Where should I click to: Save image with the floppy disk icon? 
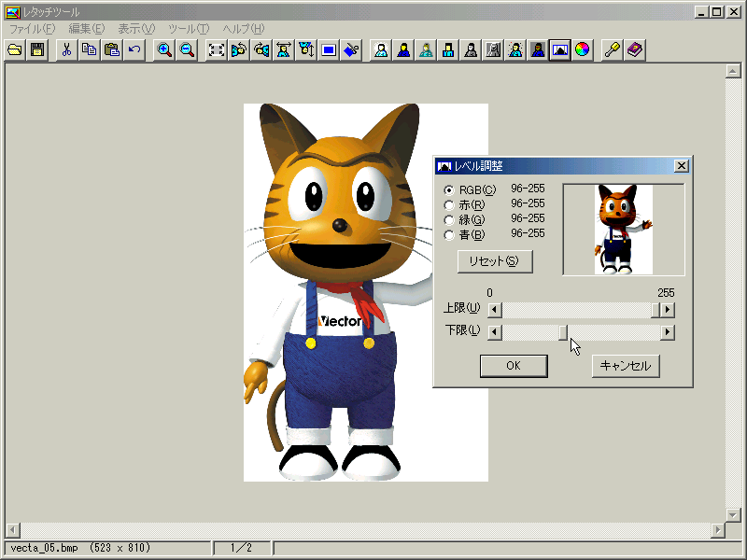37,49
